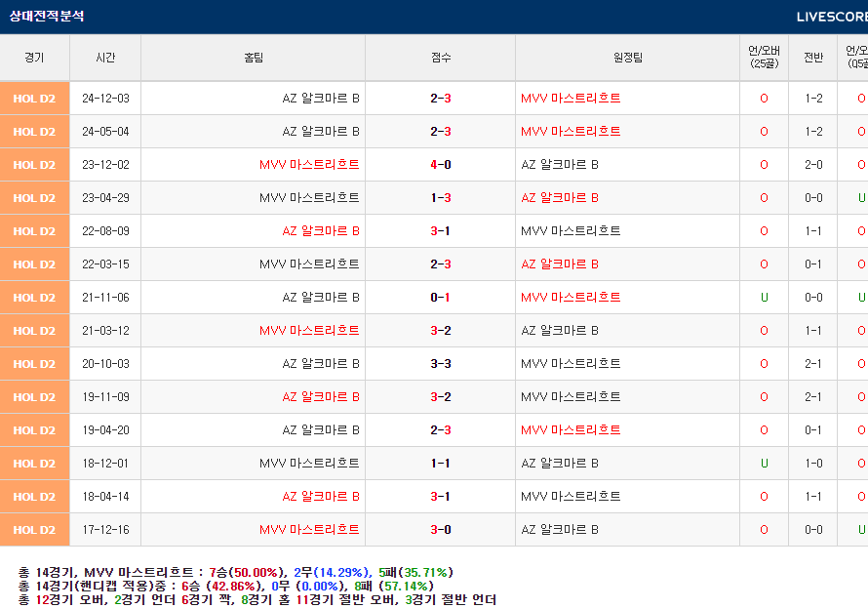Viewport: 868px width, 609px height.
Task: Click the 전반 column header
Action: [x=813, y=58]
